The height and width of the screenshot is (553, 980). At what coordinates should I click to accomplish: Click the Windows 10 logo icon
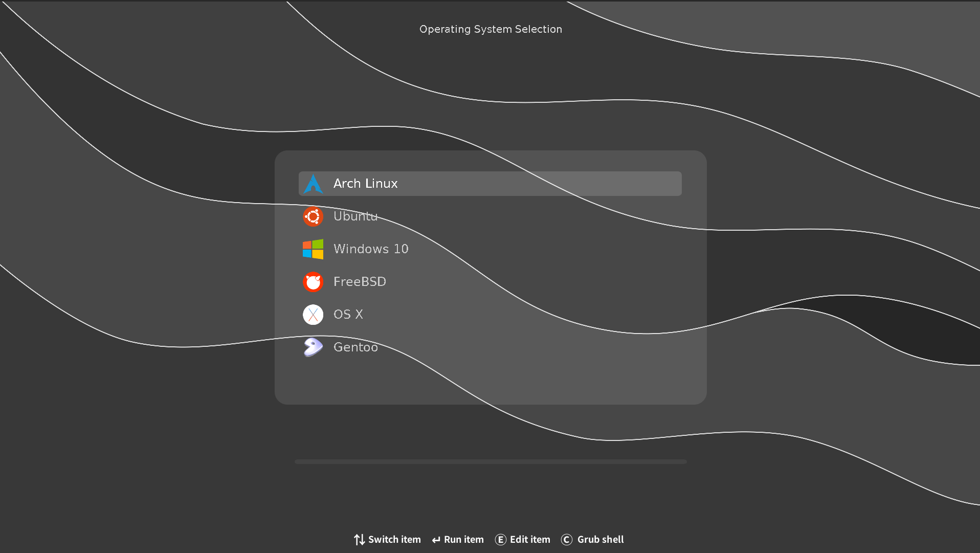[x=313, y=249]
